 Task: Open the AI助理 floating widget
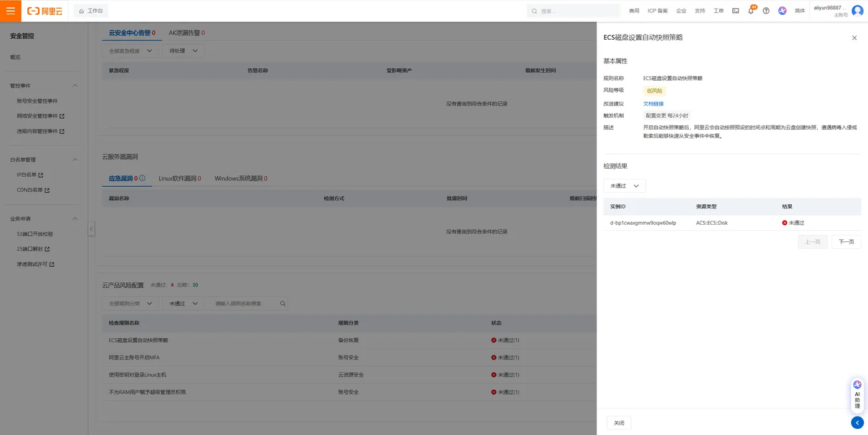[x=857, y=394]
